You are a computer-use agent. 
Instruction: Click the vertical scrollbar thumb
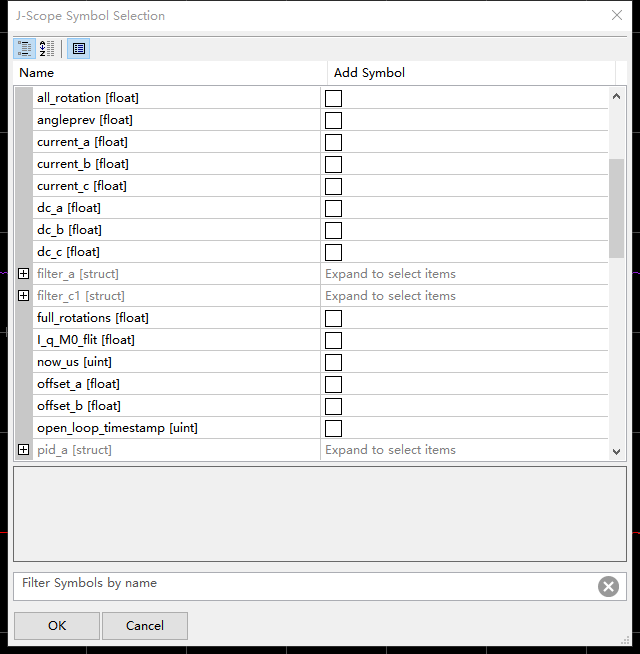(617, 208)
